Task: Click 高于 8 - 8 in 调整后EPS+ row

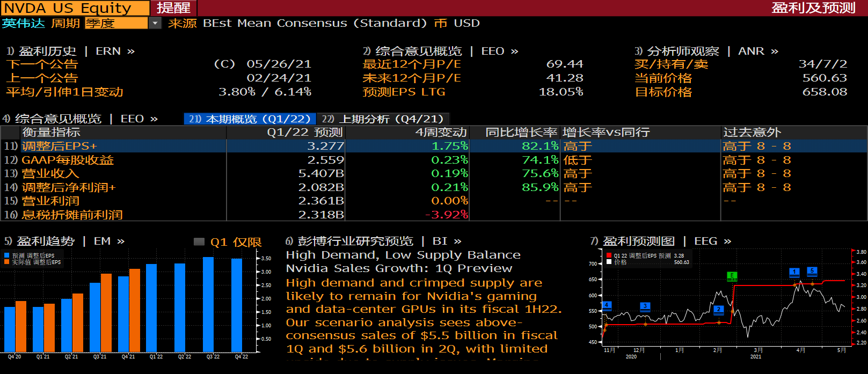Action: click(757, 146)
